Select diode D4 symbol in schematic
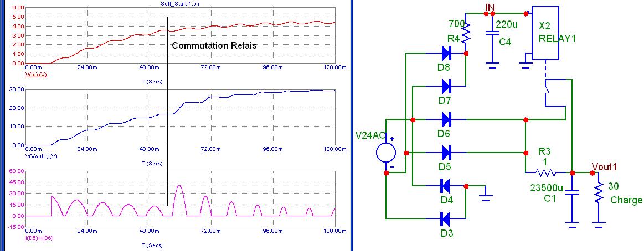644x251 pixels. [446, 186]
